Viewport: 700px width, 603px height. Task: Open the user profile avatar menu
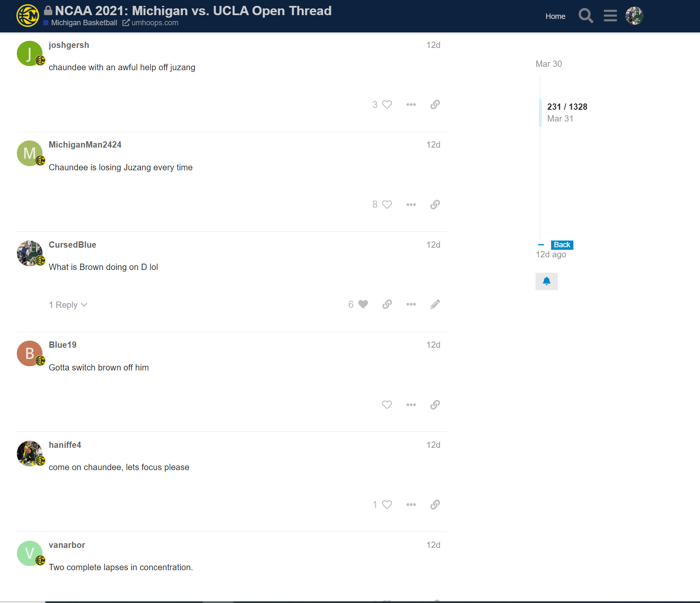coord(634,16)
